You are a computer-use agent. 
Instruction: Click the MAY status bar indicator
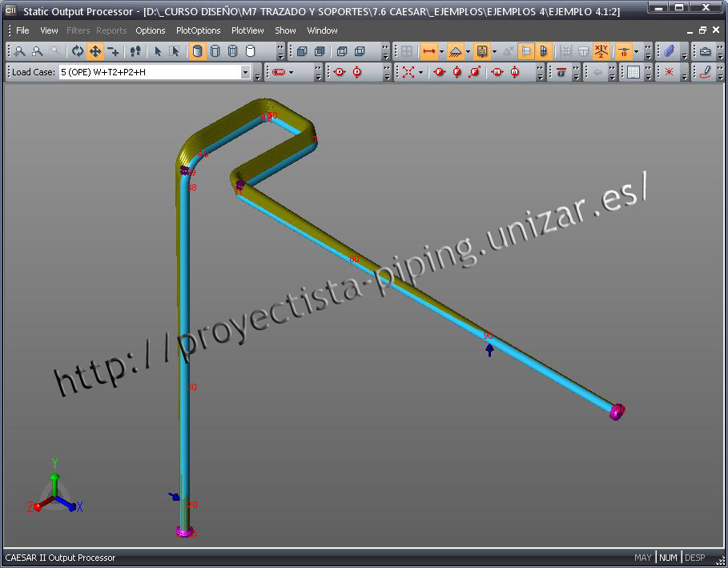pyautogui.click(x=642, y=558)
